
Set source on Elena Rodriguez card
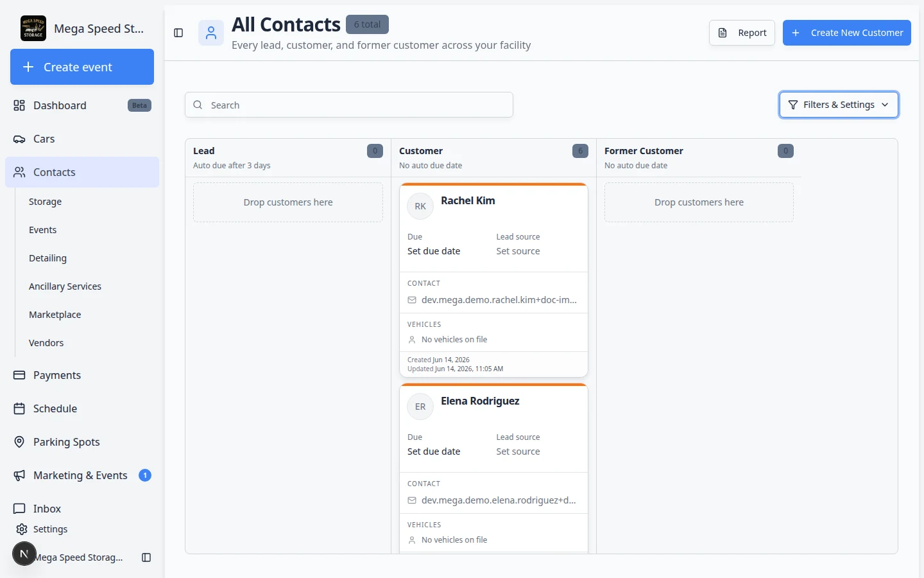tap(518, 451)
